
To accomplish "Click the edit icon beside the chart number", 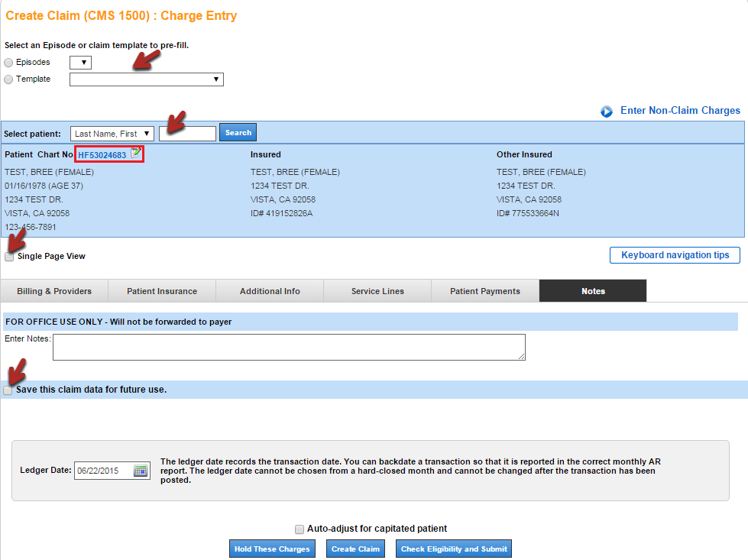I will tap(136, 154).
